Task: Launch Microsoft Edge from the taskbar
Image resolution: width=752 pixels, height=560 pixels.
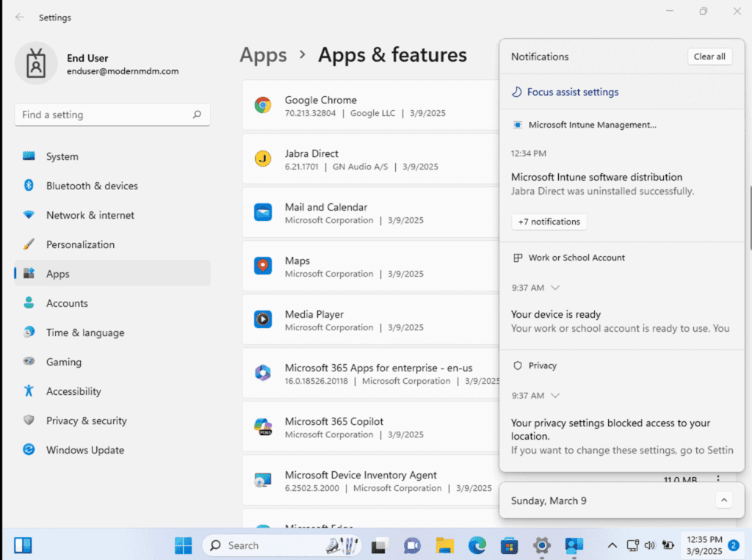Action: 477,545
